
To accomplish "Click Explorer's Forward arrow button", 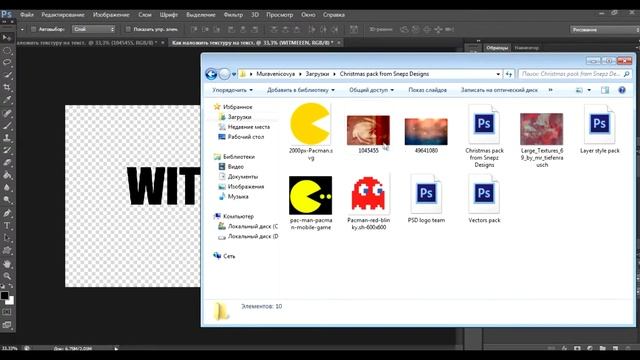I will click(224, 74).
